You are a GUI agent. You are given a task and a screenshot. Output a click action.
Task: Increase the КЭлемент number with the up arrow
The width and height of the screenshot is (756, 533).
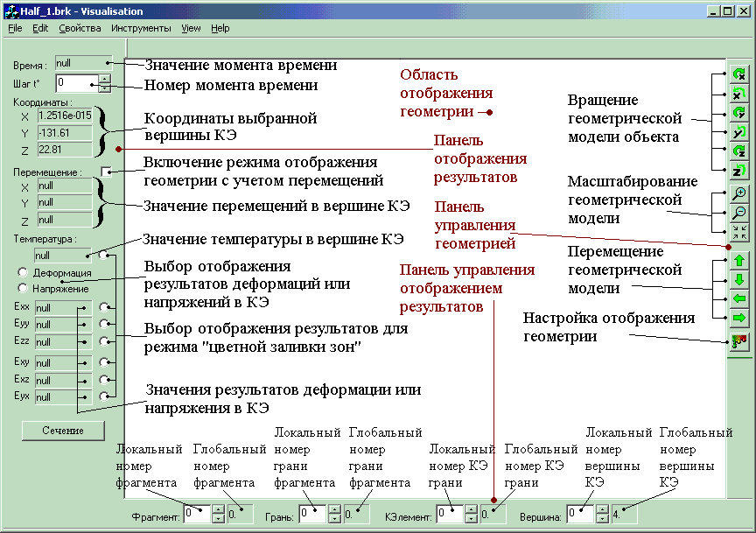[471, 509]
